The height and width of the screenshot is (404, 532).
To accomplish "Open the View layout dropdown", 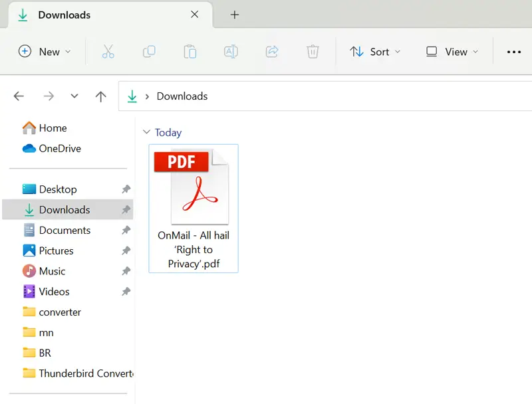I will coord(452,52).
